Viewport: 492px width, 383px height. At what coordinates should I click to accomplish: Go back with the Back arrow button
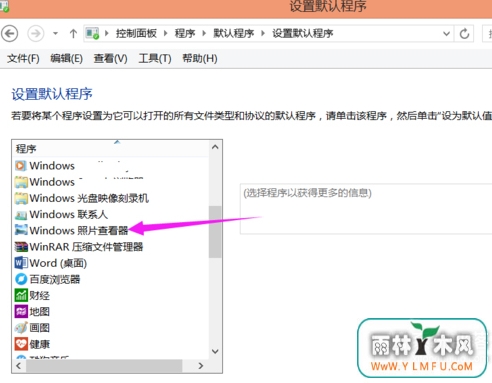click(10, 33)
